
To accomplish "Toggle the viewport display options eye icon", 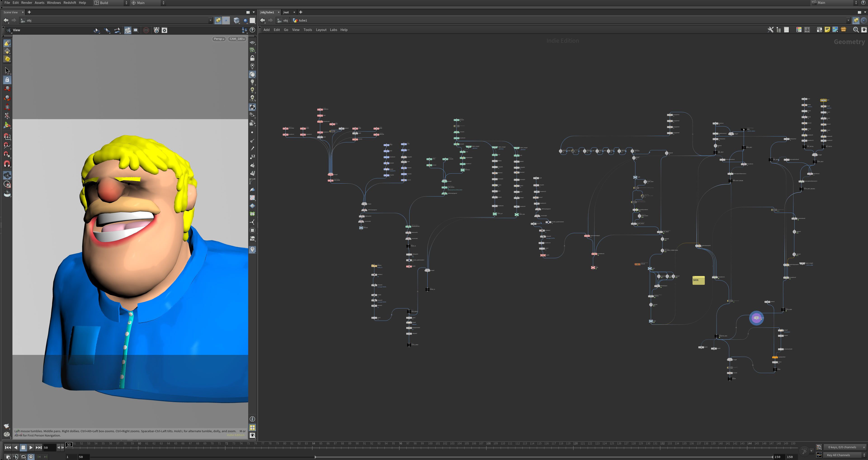I will [252, 435].
